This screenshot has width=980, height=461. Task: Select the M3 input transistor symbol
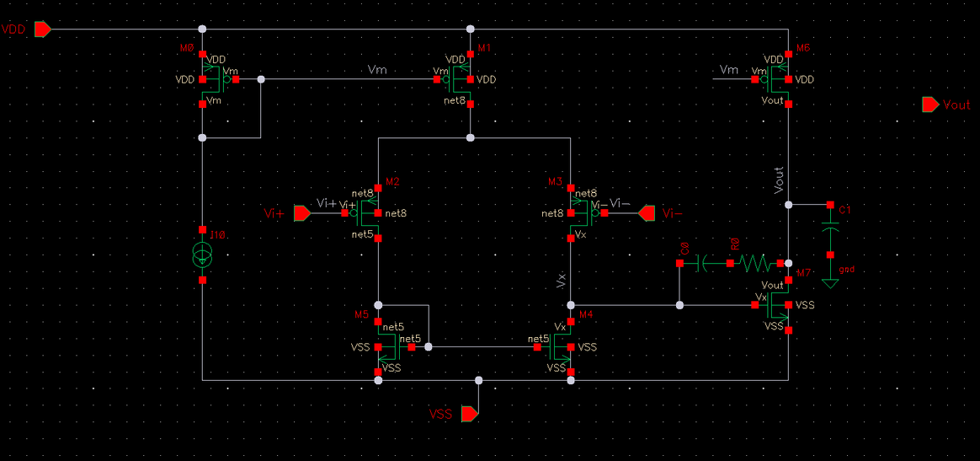click(x=586, y=213)
